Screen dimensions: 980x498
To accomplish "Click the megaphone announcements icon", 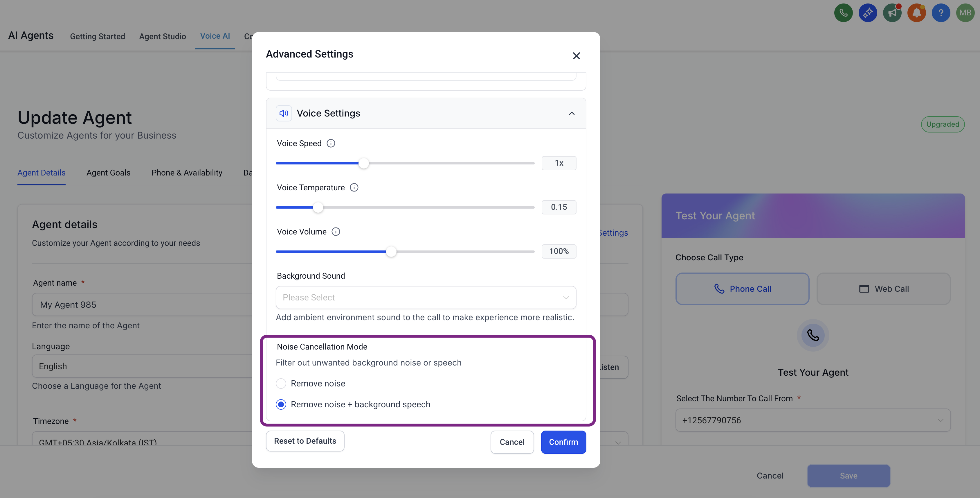I will coord(892,13).
